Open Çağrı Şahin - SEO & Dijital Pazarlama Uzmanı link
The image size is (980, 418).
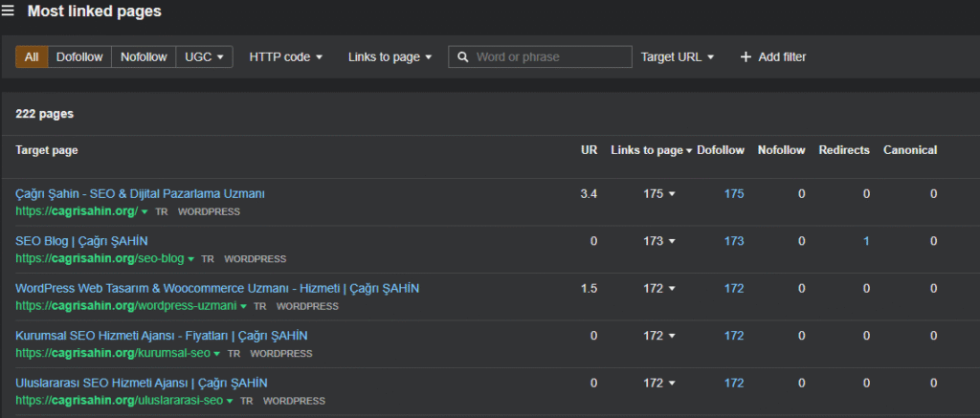[x=140, y=193]
